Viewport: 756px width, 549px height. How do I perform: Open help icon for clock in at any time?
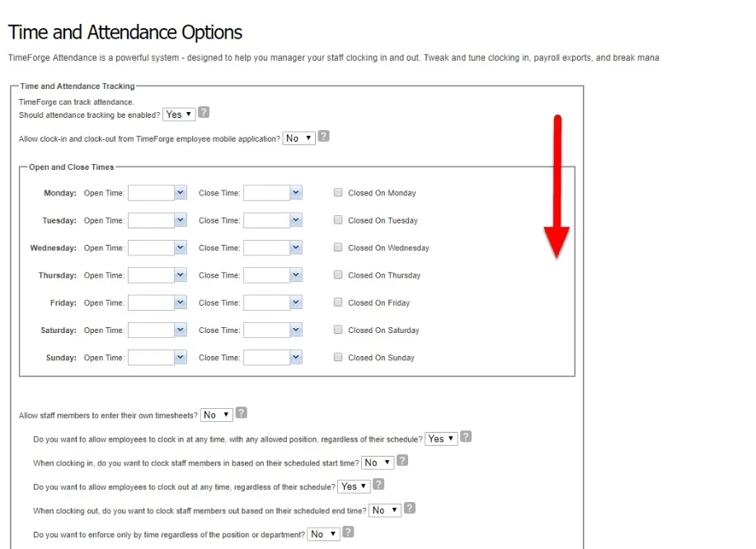click(x=466, y=436)
